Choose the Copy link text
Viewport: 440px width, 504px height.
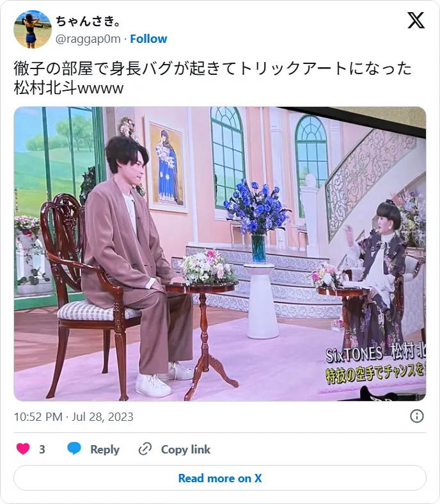(x=185, y=450)
